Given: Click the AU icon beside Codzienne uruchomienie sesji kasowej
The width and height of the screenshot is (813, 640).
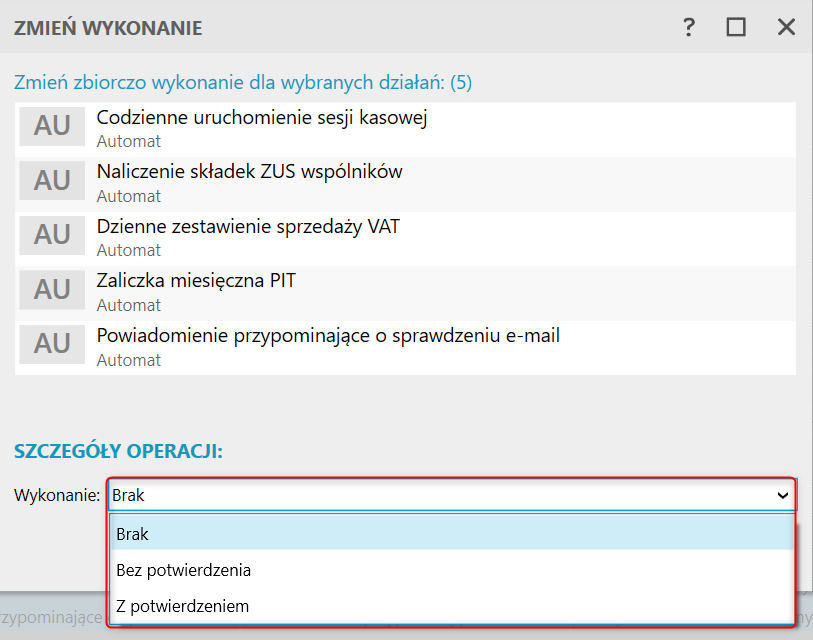Looking at the screenshot, I should point(52,127).
